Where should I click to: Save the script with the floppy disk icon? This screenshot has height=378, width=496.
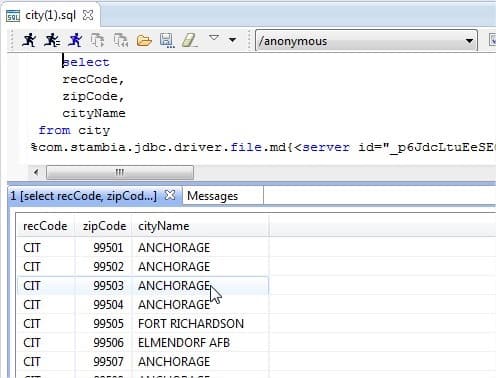[x=167, y=41]
